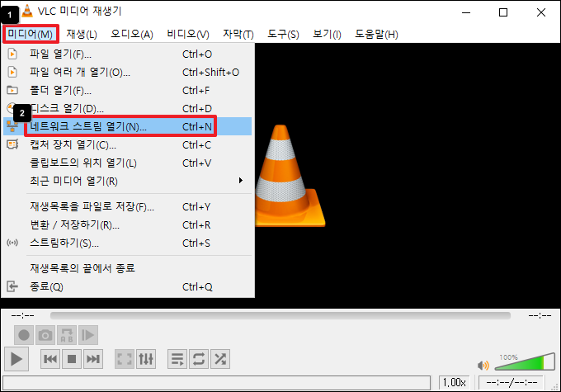Open the 오디오(A) menu
The height and width of the screenshot is (392, 561).
[132, 35]
